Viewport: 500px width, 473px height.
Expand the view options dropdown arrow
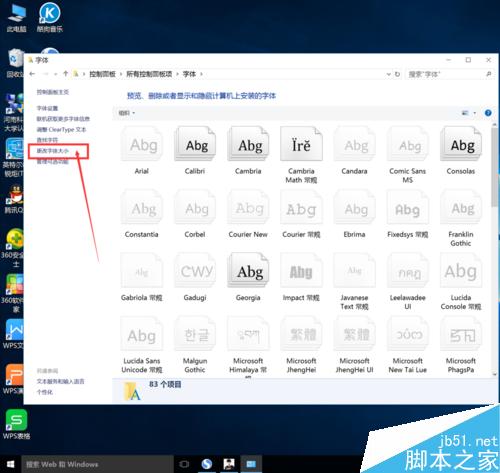tap(475, 113)
